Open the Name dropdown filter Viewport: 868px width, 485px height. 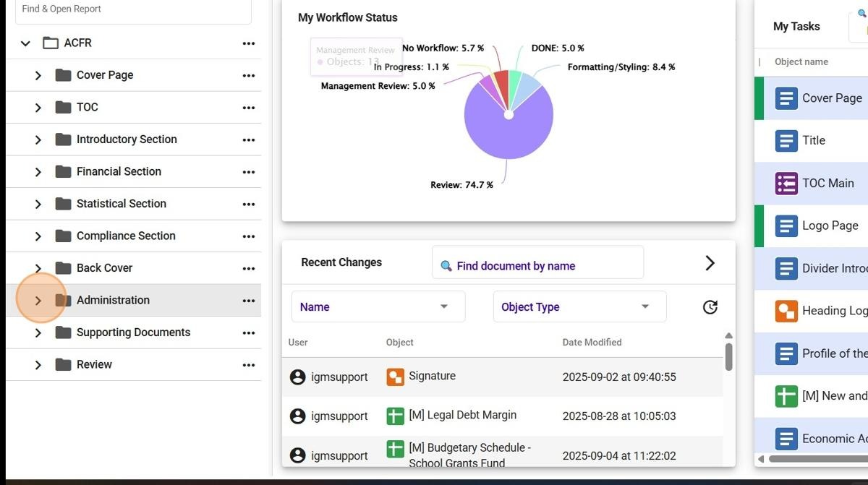[378, 306]
